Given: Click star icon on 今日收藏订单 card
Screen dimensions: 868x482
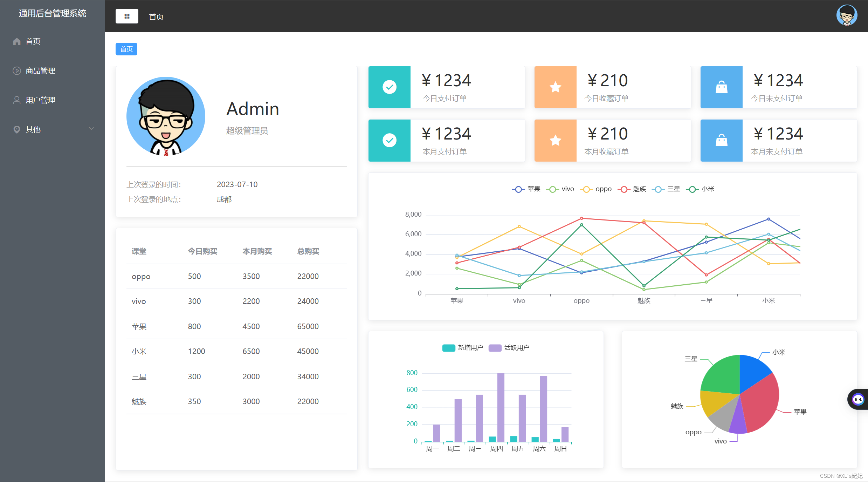Looking at the screenshot, I should pyautogui.click(x=556, y=87).
